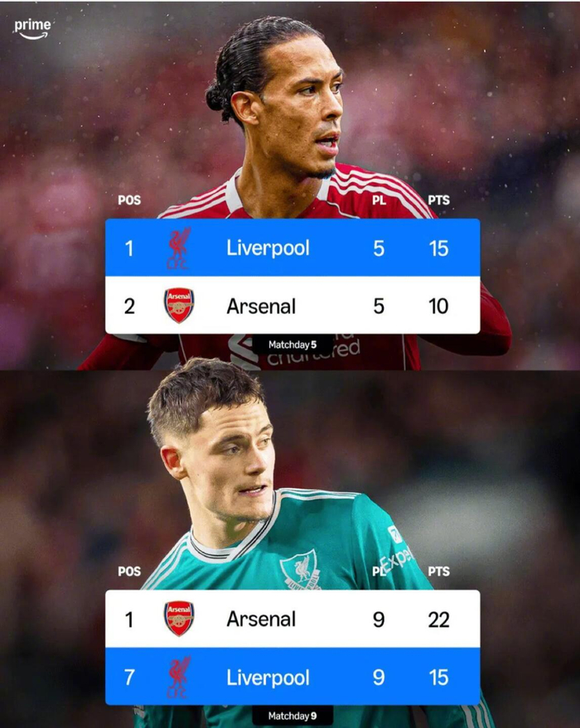Click the PTS header above bottom table
Image resolution: width=580 pixels, height=728 pixels.
(x=438, y=571)
